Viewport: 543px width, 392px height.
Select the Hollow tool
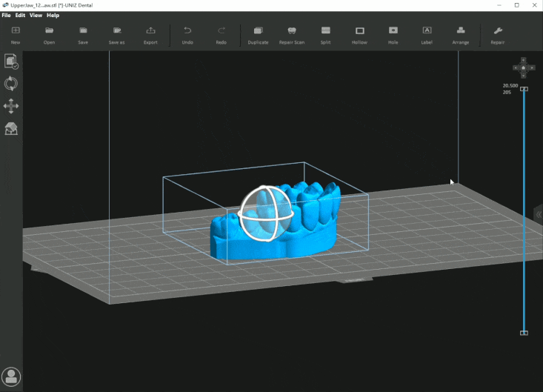click(359, 34)
